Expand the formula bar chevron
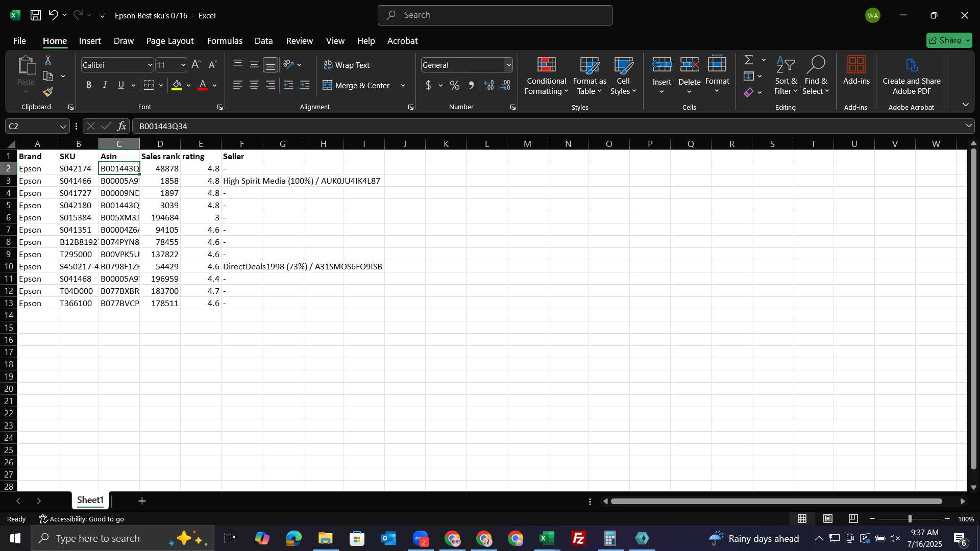The image size is (980, 551). click(x=968, y=126)
